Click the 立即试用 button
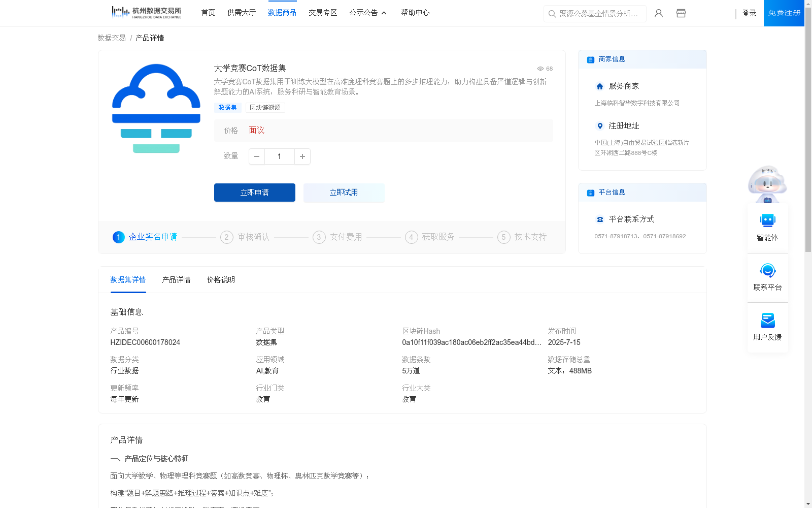The width and height of the screenshot is (812, 508). (344, 193)
